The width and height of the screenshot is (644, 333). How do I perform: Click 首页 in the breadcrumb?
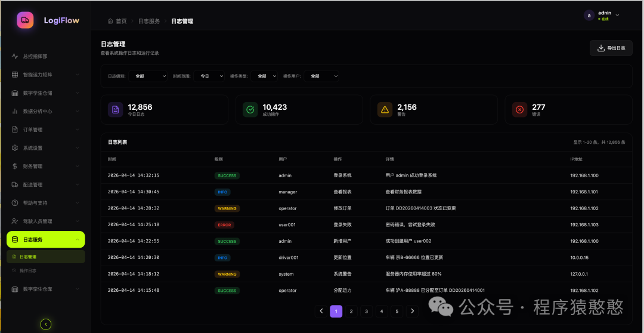121,21
